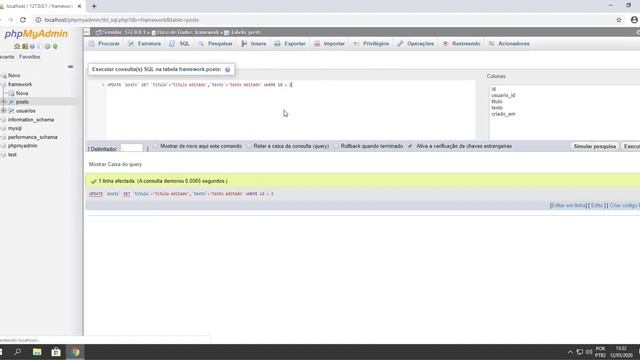The image size is (640, 360).
Task: Select the 'usuario_id' column in Colunas list
Action: (503, 96)
